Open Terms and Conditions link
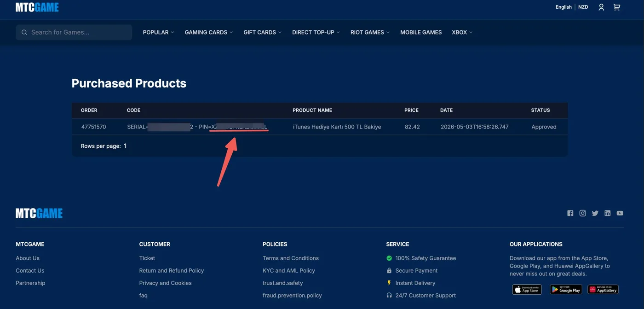 coord(291,258)
